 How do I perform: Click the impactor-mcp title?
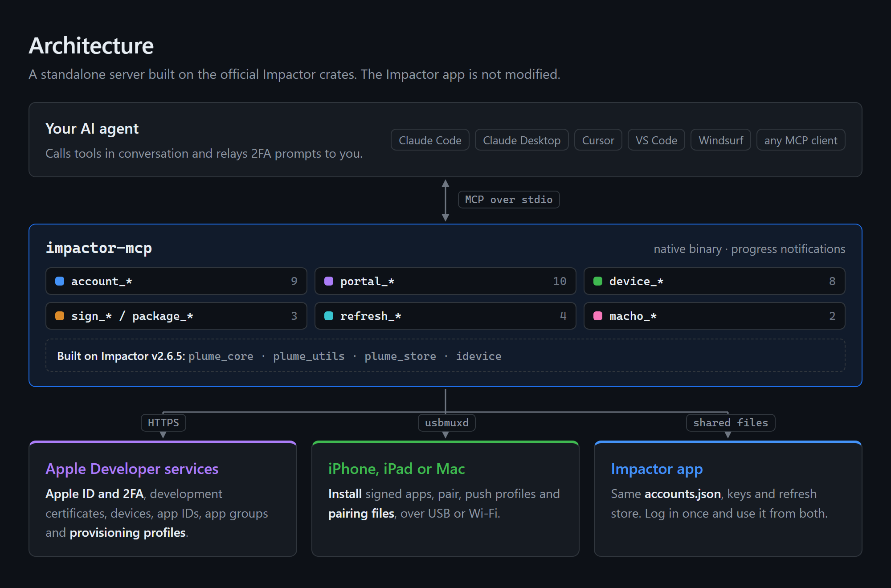point(99,248)
